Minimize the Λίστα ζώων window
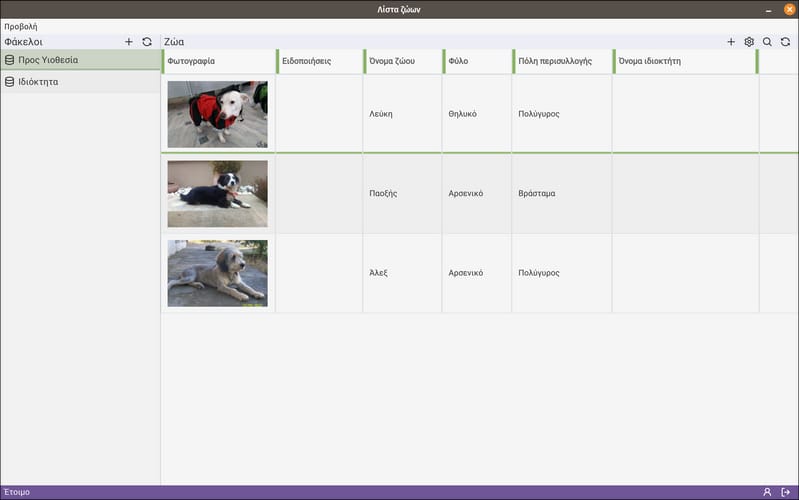Viewport: 799px width, 500px height. click(x=768, y=10)
